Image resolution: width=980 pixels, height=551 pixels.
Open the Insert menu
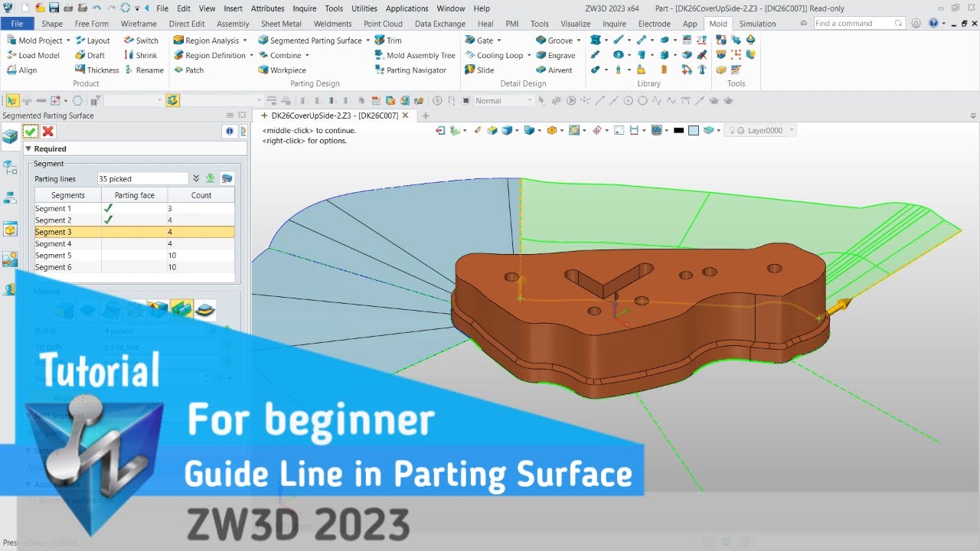tap(233, 8)
